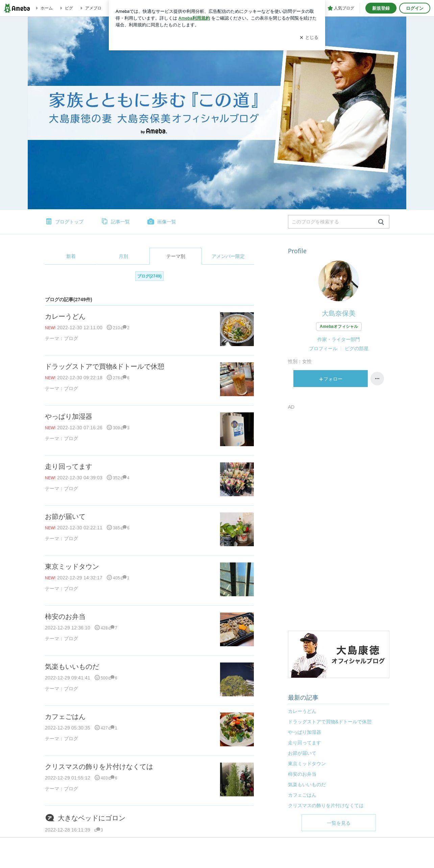434x868 pixels.
Task: Open article 大きなベッドにゴロン
Action: click(92, 818)
